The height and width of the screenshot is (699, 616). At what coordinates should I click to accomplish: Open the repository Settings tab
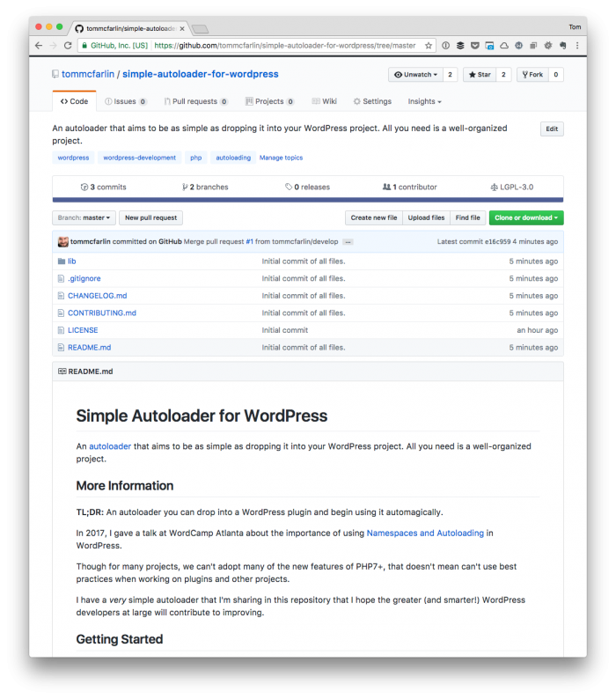click(372, 101)
